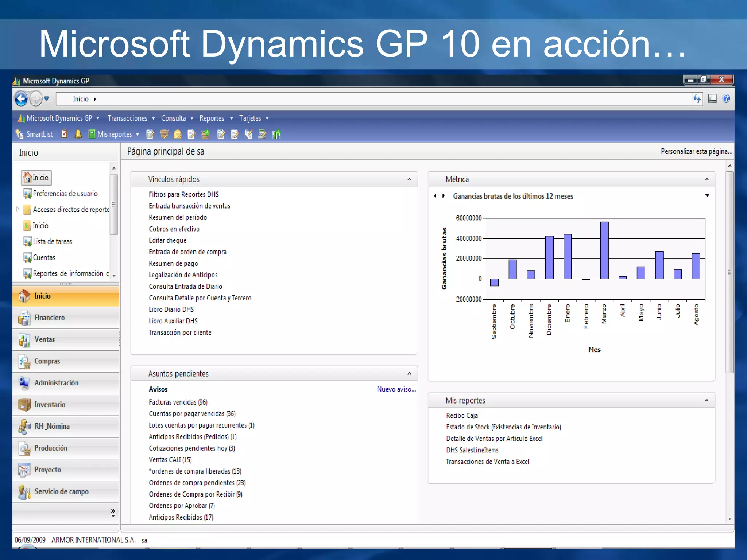This screenshot has width=747, height=560.
Task: Expand the Mis reportes toolbar dropdown arrow
Action: click(138, 135)
